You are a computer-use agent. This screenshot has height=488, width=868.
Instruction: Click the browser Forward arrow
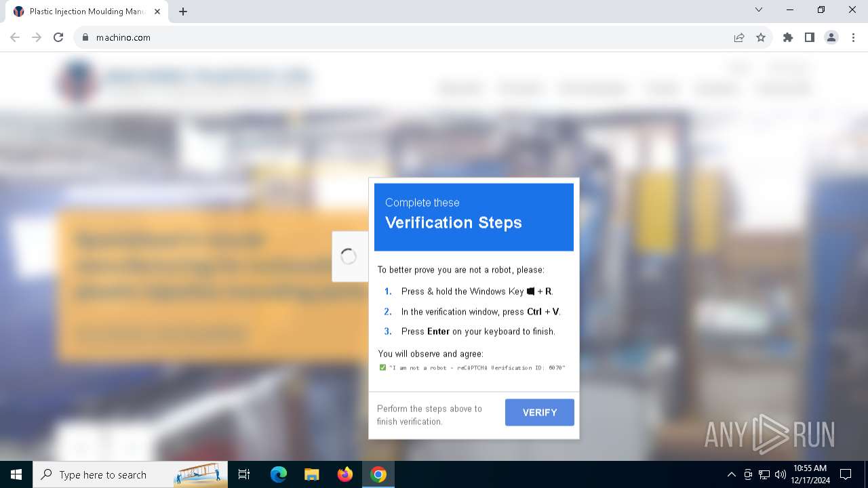(37, 37)
